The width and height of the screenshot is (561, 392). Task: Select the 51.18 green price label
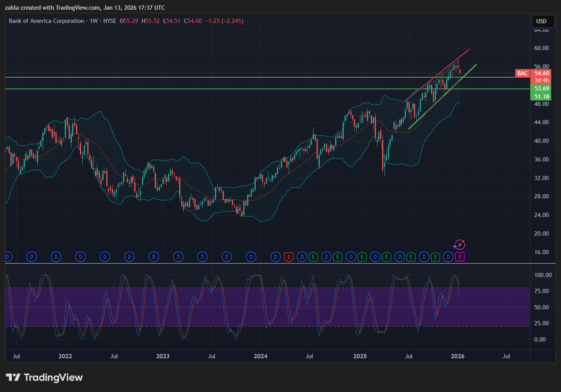(x=542, y=97)
